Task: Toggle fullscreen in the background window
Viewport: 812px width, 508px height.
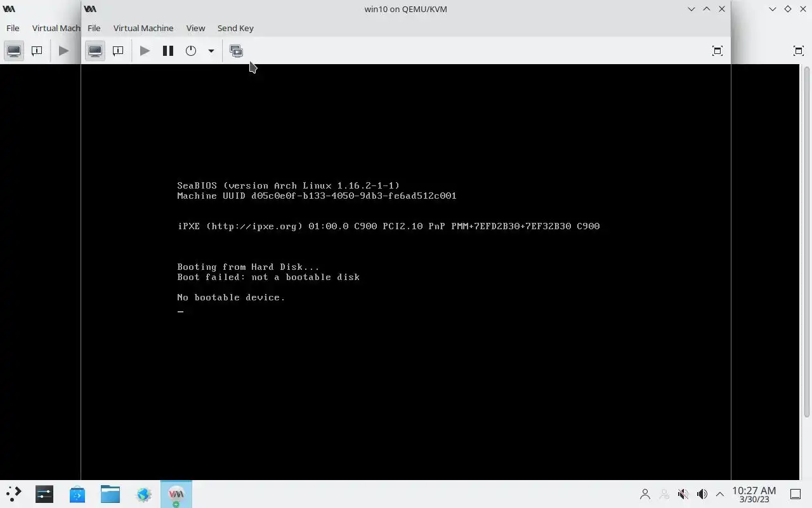Action: tap(799, 51)
